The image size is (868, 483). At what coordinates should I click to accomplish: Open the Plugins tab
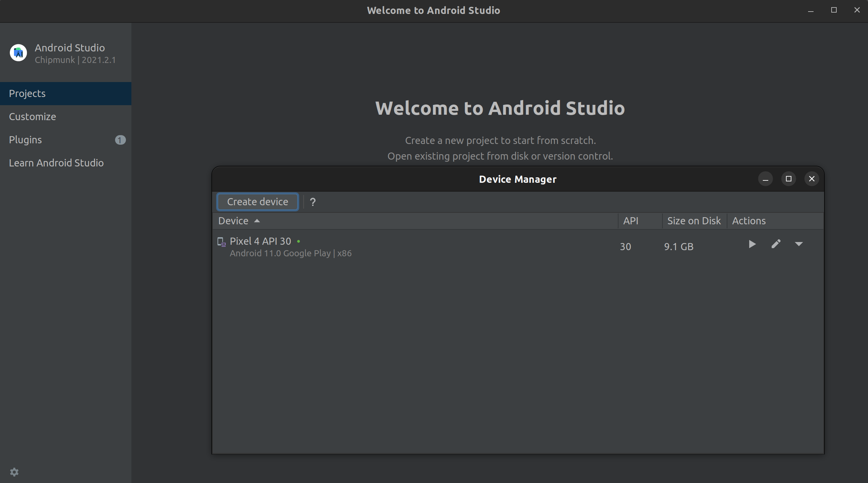(x=66, y=140)
